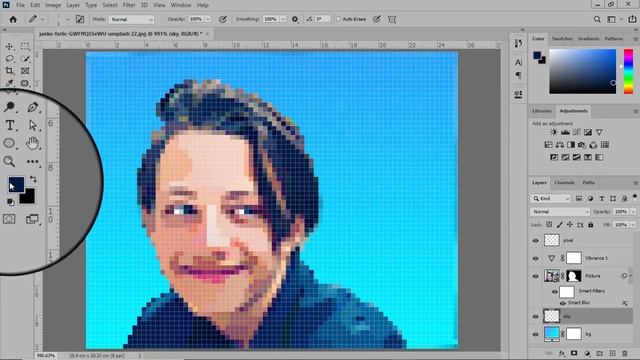Screen dimensions: 640x360
Task: Reset default foreground and background colors
Action: 11,202
